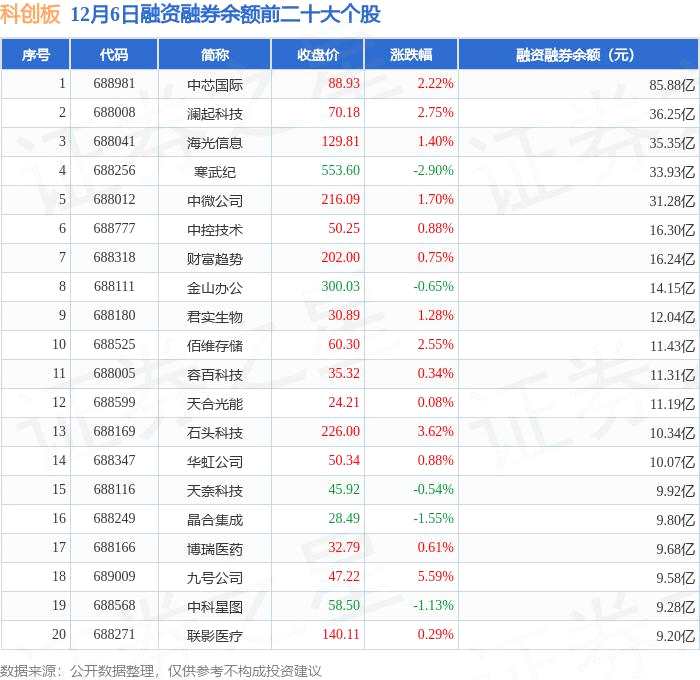Click the 收盘价 column header
Image resolution: width=700 pixels, height=680 pixels.
coord(317,54)
